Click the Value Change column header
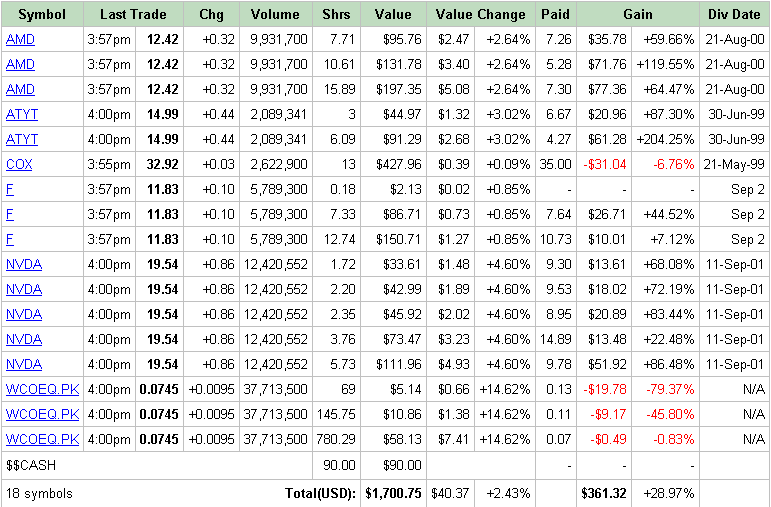The height and width of the screenshot is (507, 771). (481, 14)
